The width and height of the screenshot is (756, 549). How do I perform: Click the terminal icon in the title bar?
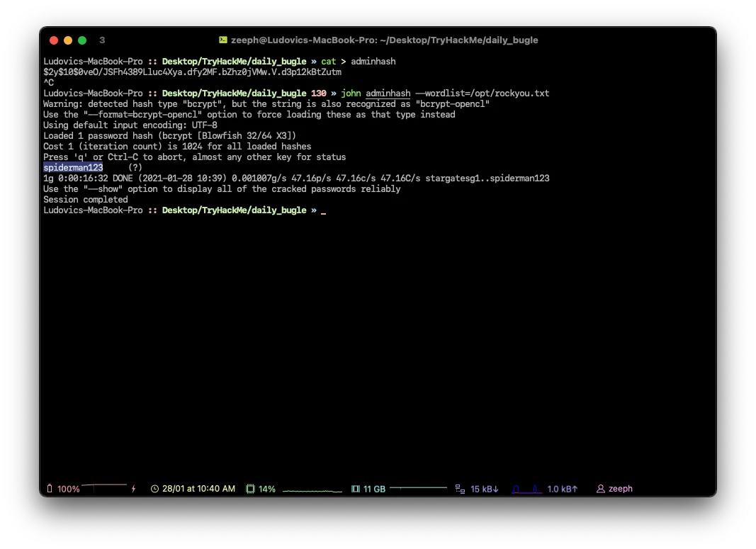[222, 40]
